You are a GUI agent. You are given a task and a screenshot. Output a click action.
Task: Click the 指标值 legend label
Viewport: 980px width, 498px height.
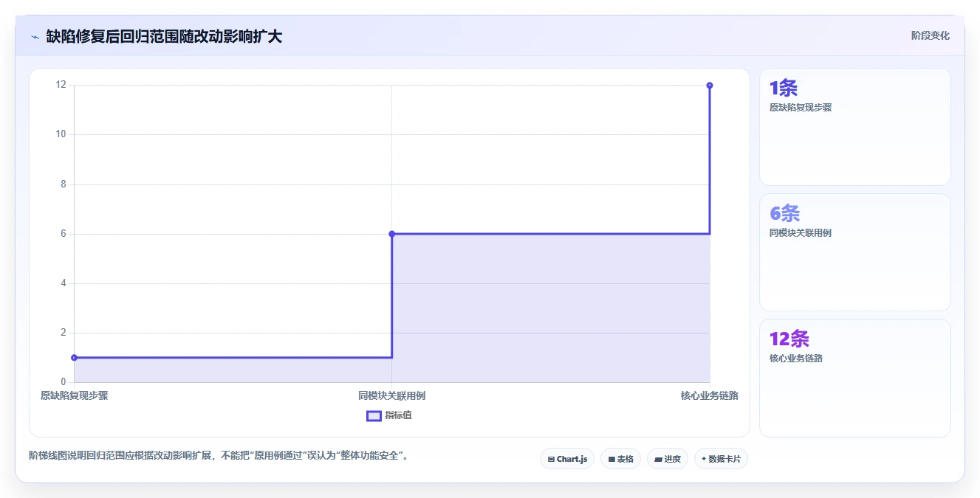398,415
